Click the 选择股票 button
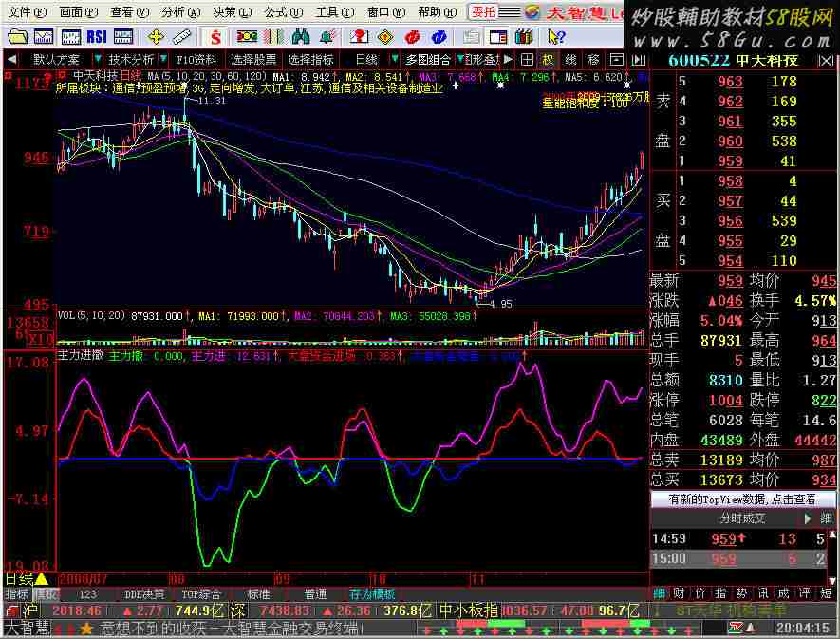 pos(253,60)
